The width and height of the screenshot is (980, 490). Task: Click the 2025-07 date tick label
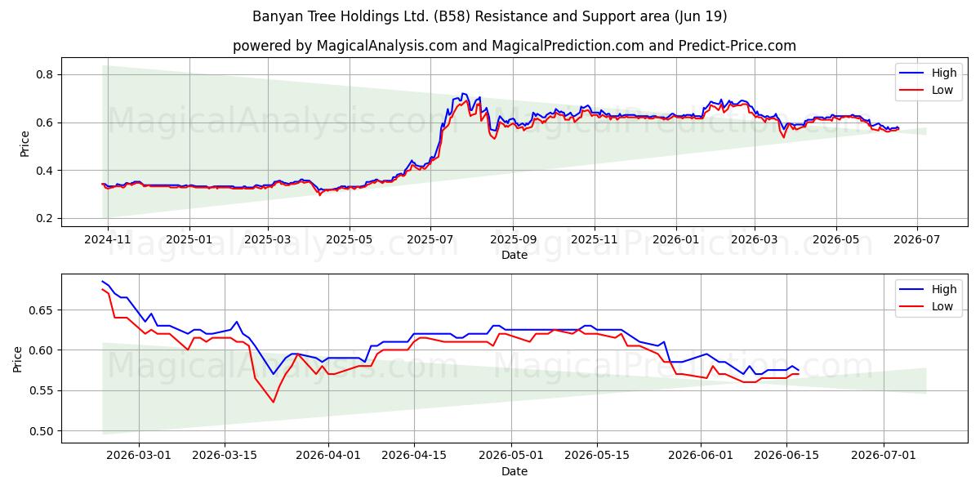pyautogui.click(x=430, y=241)
